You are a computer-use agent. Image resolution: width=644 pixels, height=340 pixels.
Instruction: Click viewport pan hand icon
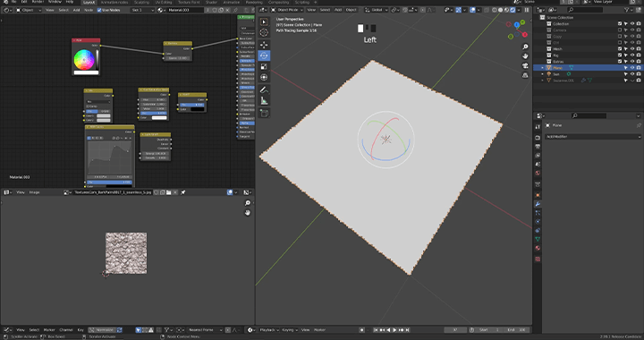coord(525,55)
